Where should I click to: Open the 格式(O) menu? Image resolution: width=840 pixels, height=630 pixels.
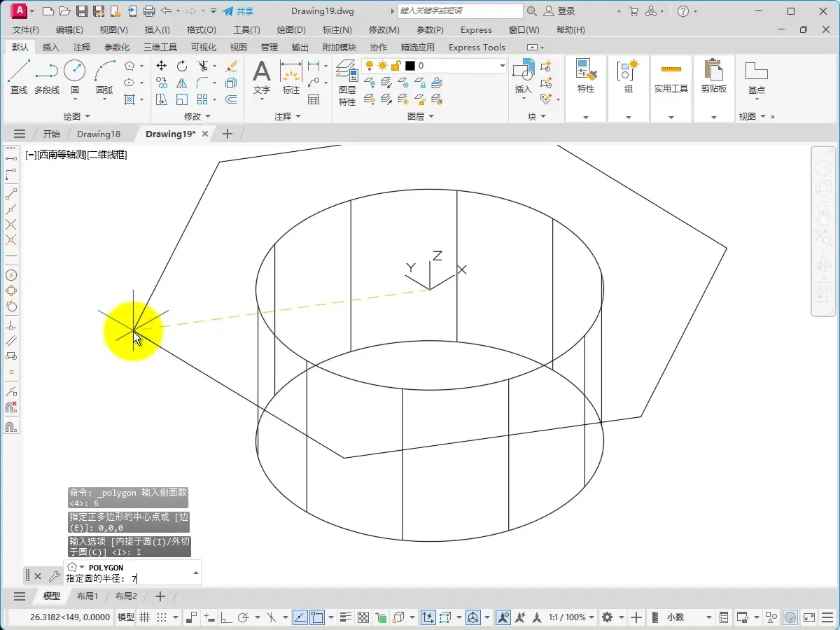(x=201, y=30)
